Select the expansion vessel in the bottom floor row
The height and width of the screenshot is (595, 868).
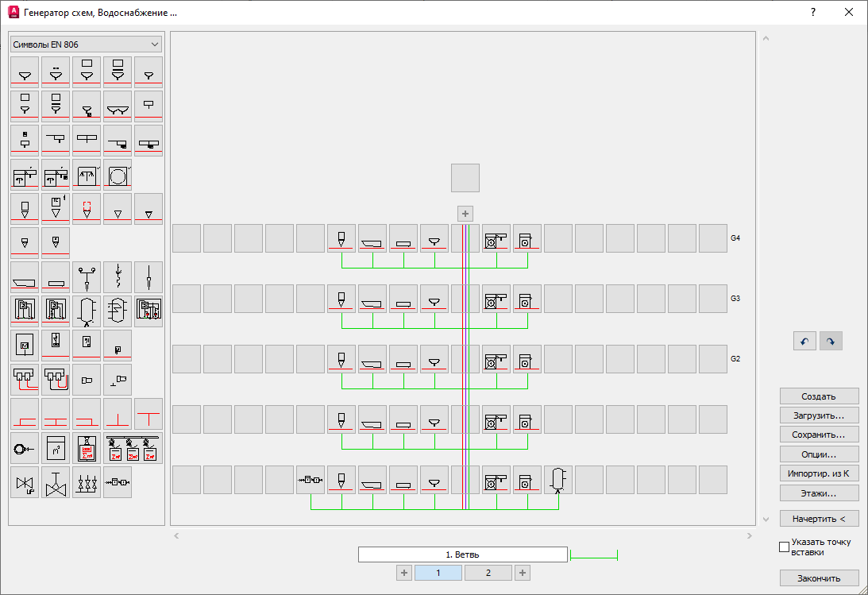pos(558,480)
